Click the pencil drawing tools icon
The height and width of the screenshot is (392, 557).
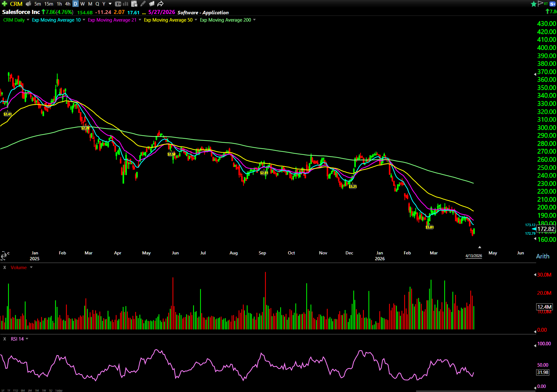tap(143, 4)
